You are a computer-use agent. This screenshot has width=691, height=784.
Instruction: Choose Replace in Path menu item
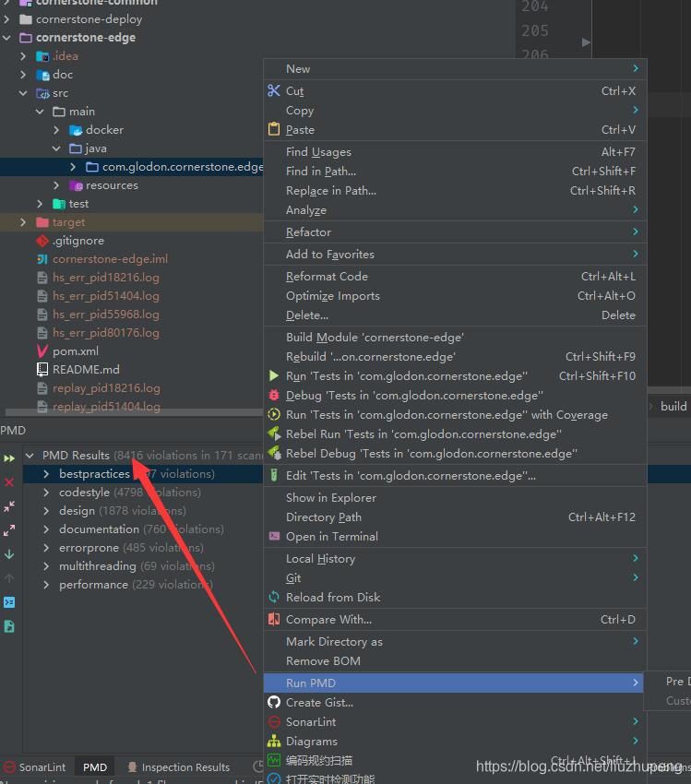[455, 191]
